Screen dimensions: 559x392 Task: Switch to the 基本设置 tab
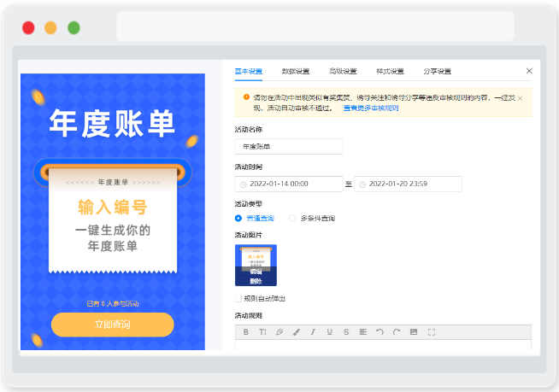tap(249, 71)
